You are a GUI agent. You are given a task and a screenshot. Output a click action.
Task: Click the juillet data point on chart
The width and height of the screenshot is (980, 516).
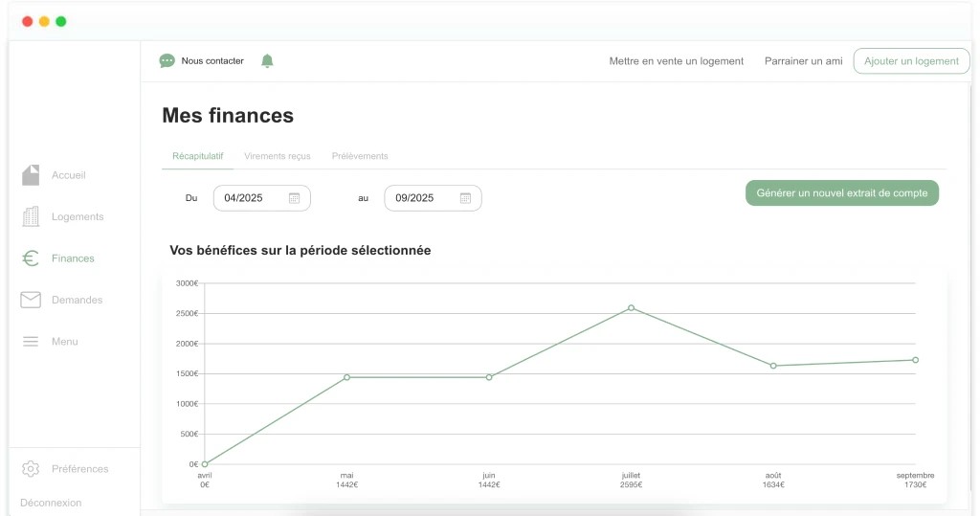(632, 308)
